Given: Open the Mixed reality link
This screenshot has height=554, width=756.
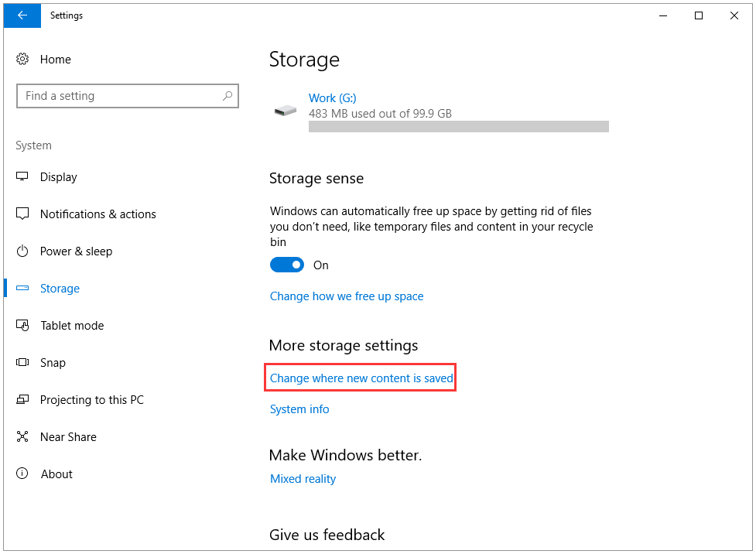Looking at the screenshot, I should click(x=303, y=479).
